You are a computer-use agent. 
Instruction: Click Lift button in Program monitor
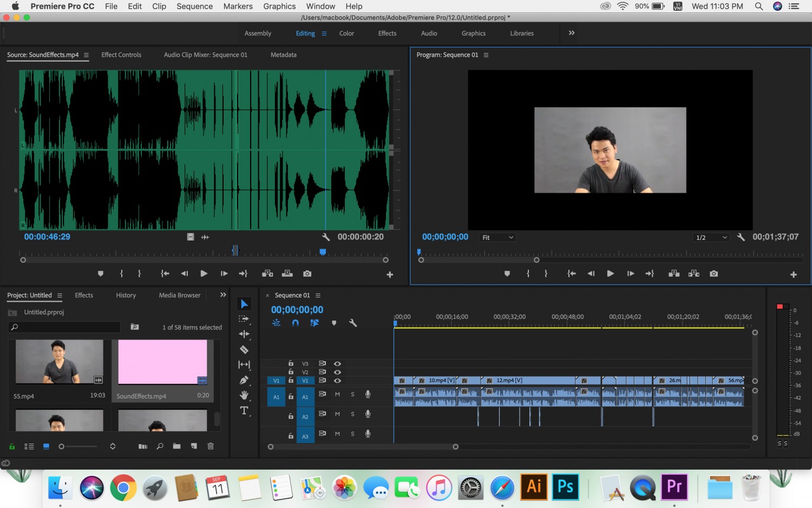[674, 273]
